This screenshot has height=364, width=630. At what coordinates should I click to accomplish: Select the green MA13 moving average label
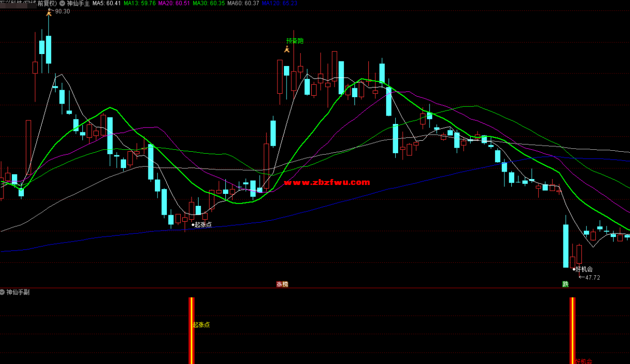click(140, 3)
